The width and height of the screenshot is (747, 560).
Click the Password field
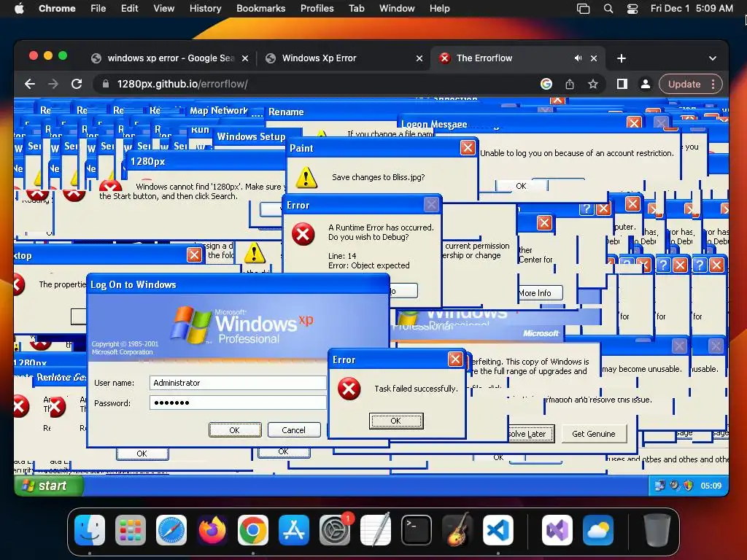click(x=238, y=402)
